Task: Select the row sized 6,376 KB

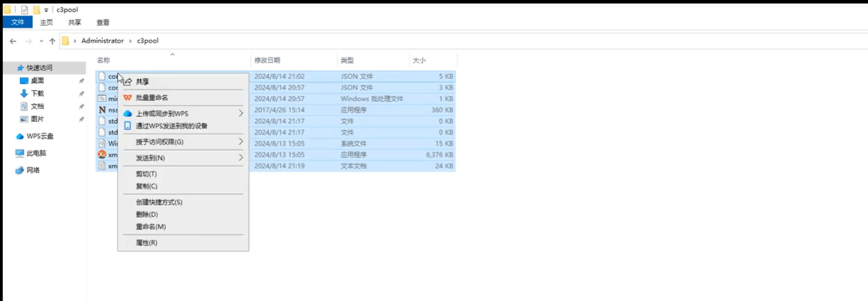Action: tap(275, 154)
